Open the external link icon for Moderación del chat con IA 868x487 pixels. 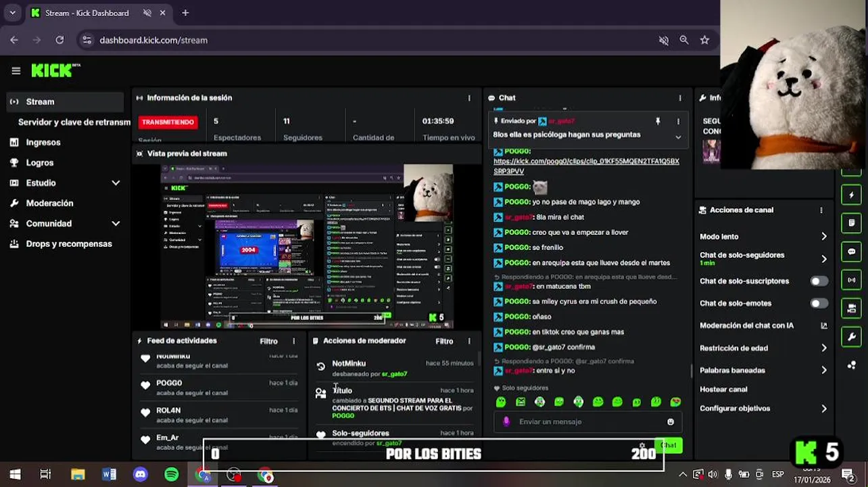[824, 325]
